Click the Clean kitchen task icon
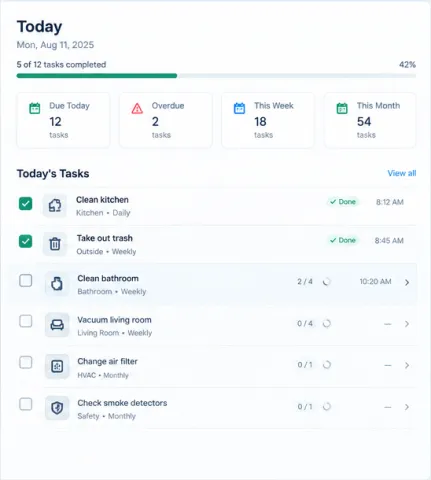Image resolution: width=431 pixels, height=480 pixels. [55, 206]
